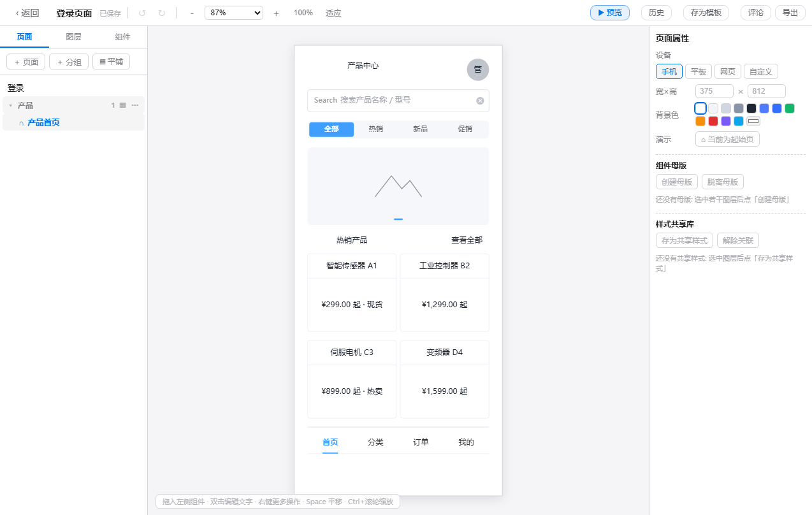The width and height of the screenshot is (812, 515).
Task: Pick the medium gray background swatch
Action: click(x=739, y=108)
